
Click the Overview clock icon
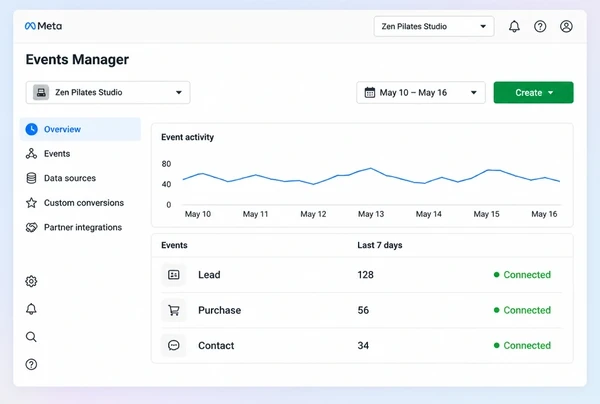[31, 129]
